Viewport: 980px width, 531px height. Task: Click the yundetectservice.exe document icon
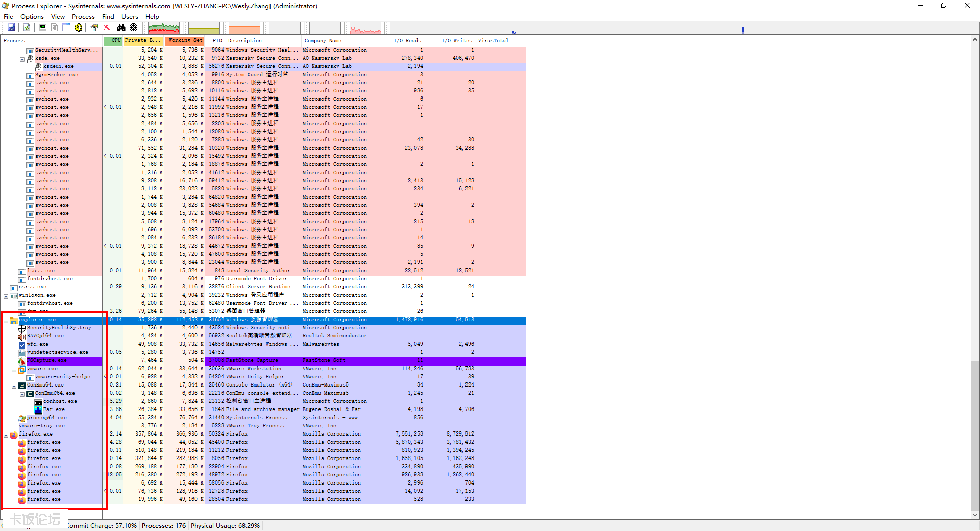pos(22,353)
